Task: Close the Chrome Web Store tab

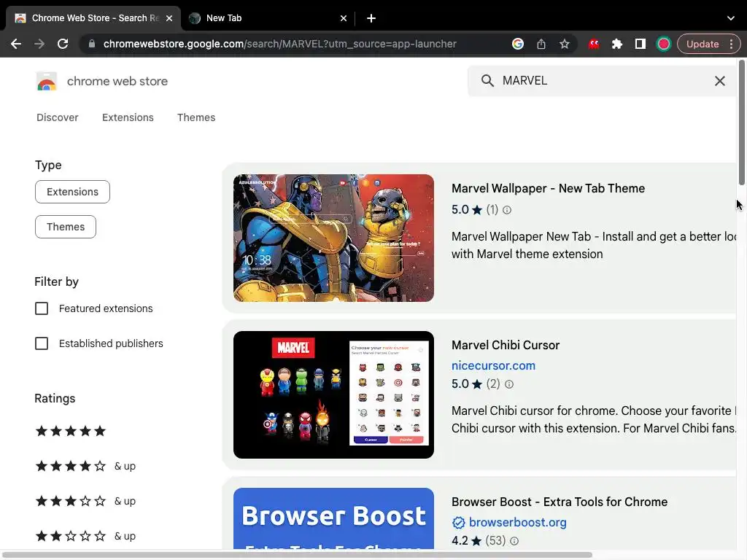Action: tap(169, 18)
